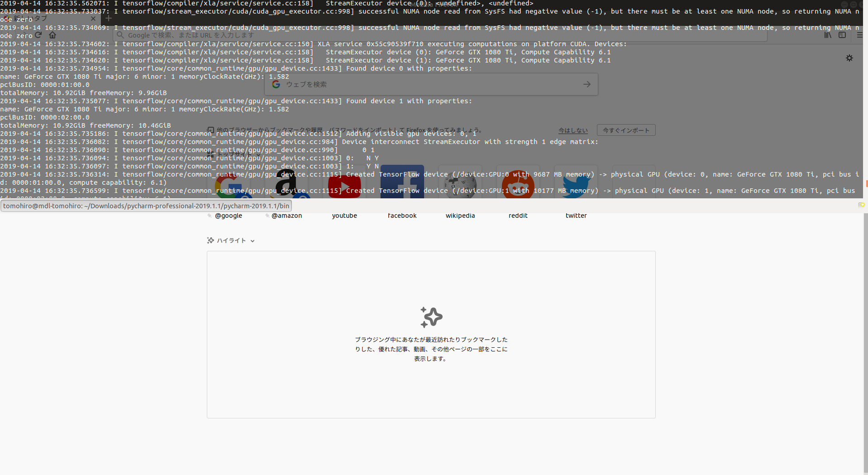Click the @amazon label

coord(286,216)
